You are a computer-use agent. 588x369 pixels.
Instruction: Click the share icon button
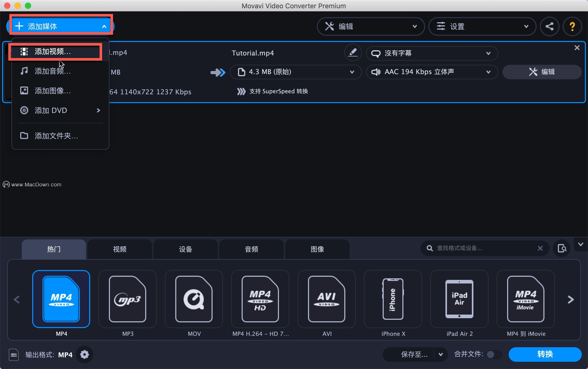549,26
